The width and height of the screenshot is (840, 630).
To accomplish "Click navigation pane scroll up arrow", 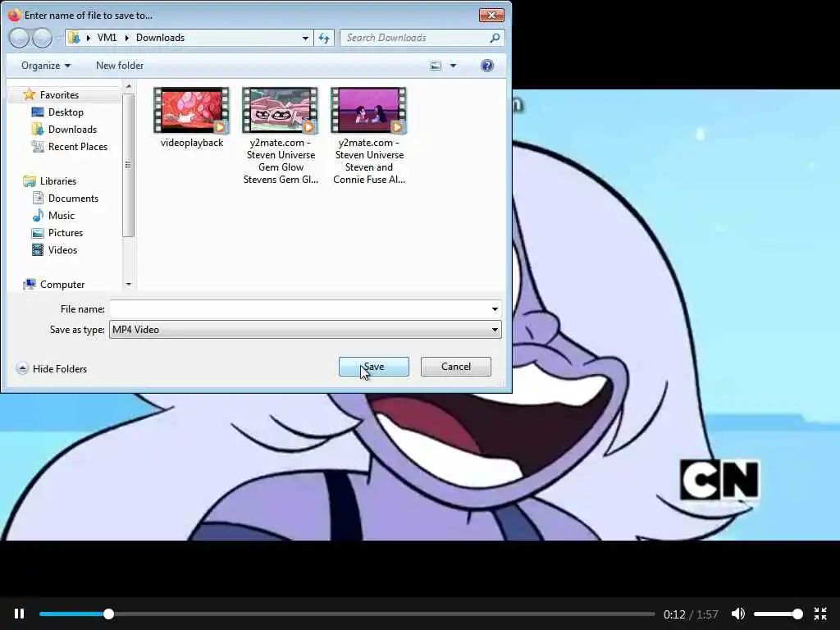I will [129, 86].
